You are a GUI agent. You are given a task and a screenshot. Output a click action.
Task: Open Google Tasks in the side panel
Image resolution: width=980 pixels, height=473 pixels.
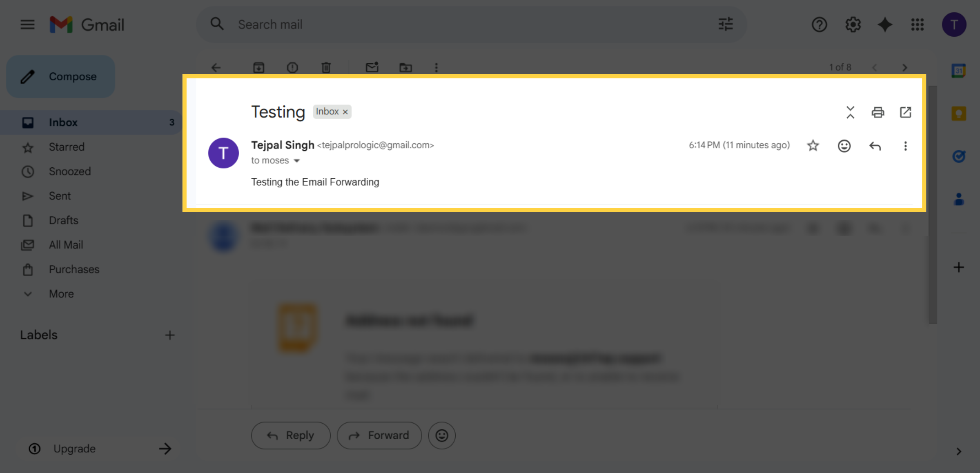959,155
